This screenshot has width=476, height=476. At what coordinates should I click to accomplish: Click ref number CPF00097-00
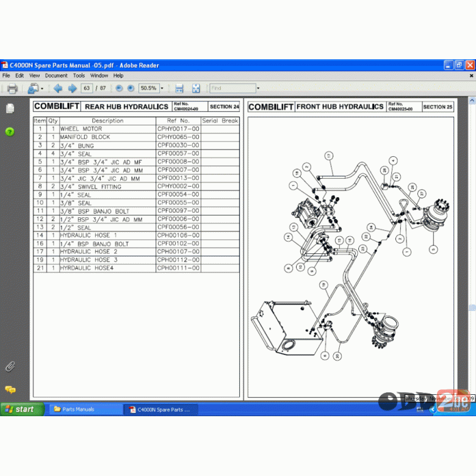click(178, 211)
